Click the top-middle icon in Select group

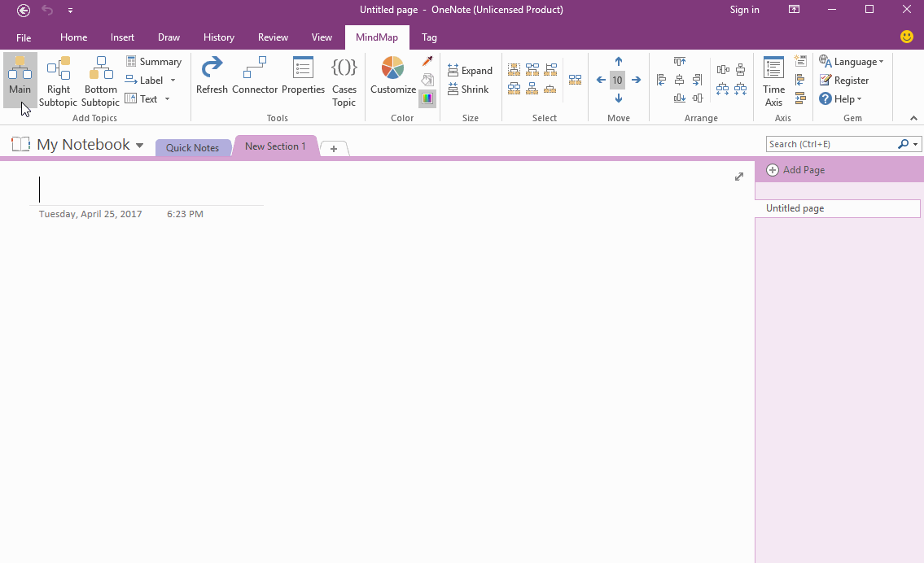pyautogui.click(x=532, y=70)
